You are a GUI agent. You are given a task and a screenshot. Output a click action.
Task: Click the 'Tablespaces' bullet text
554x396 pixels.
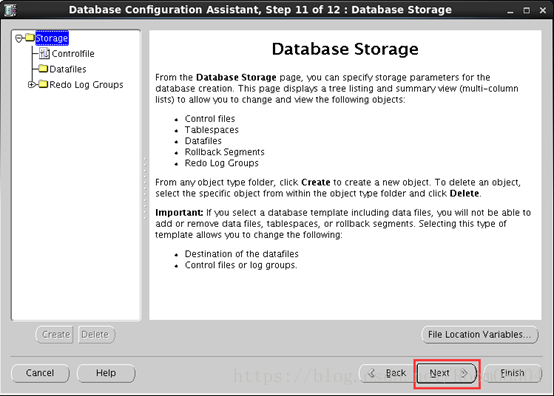click(212, 130)
